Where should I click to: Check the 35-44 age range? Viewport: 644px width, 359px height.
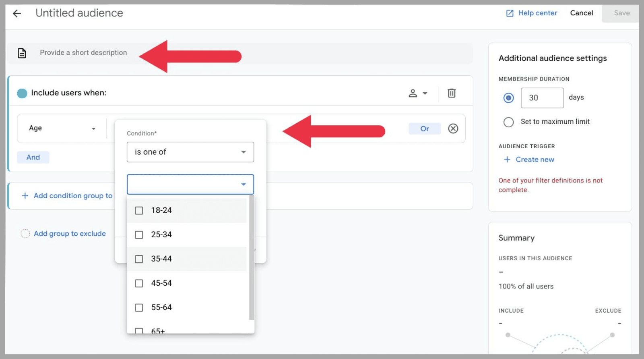pyautogui.click(x=139, y=259)
